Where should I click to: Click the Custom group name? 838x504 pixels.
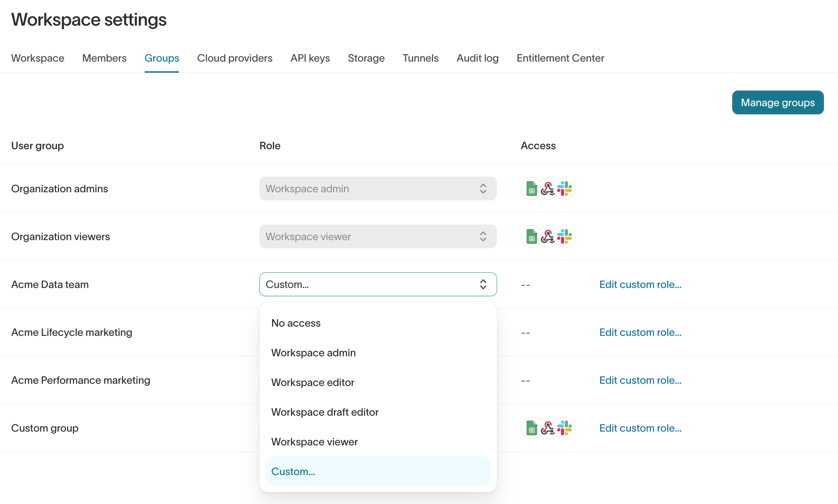(x=45, y=428)
